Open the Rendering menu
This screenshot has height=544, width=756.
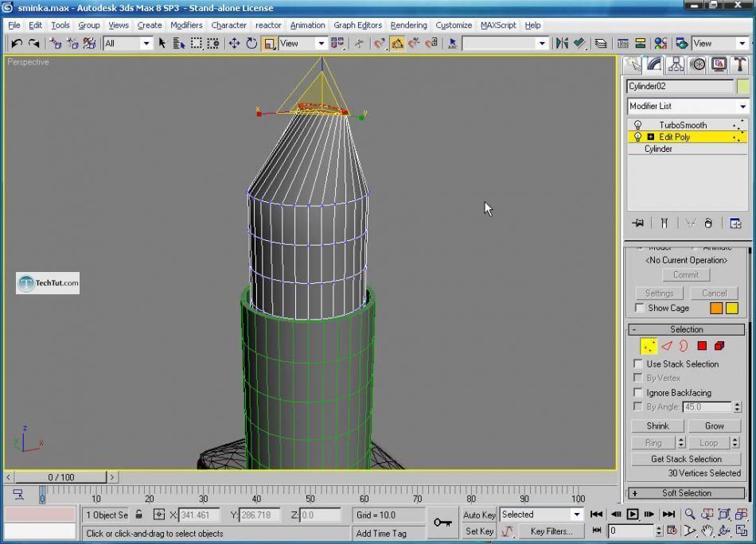[x=408, y=25]
